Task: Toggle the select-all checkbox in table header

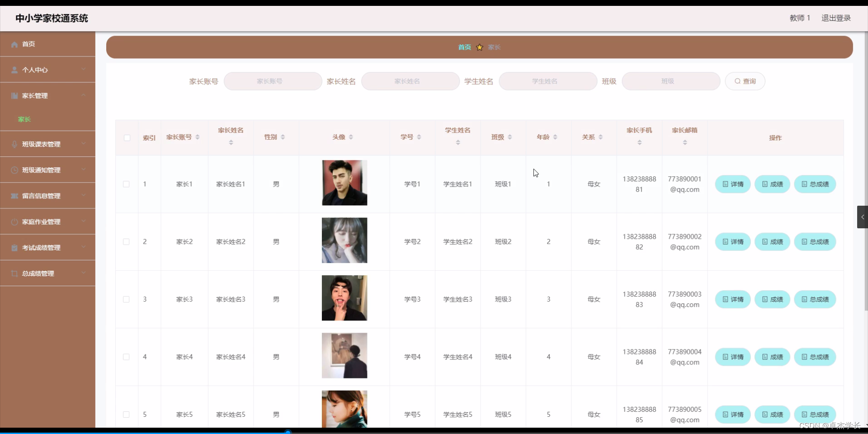Action: coord(127,138)
